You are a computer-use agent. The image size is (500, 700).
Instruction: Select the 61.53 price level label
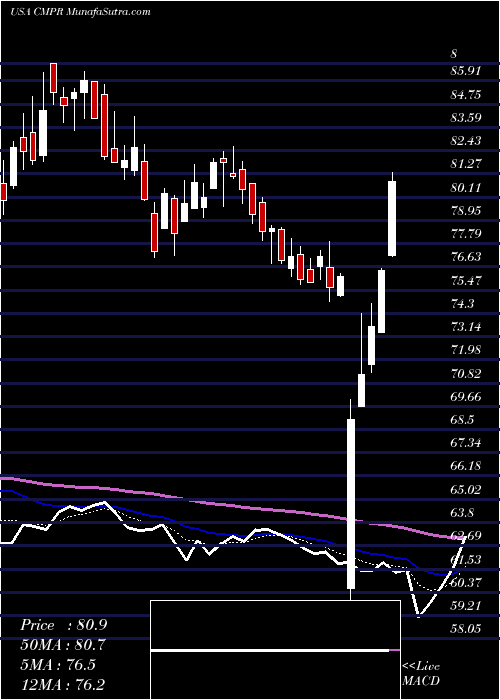[466, 560]
